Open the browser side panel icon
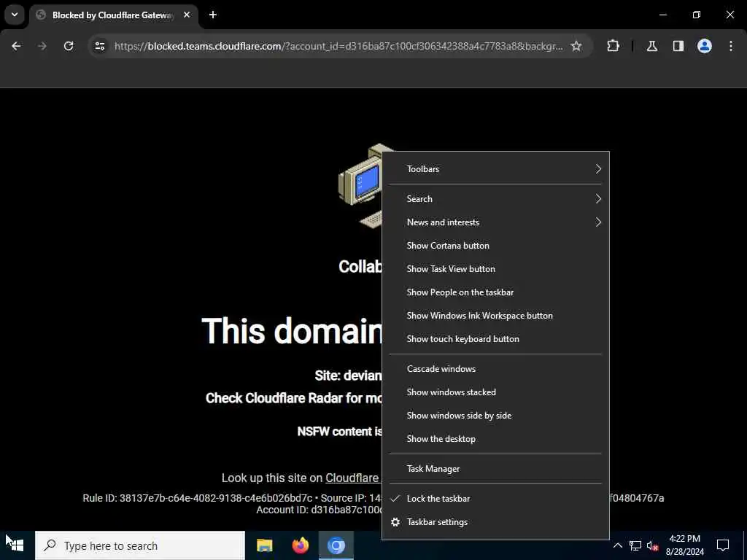 tap(678, 46)
